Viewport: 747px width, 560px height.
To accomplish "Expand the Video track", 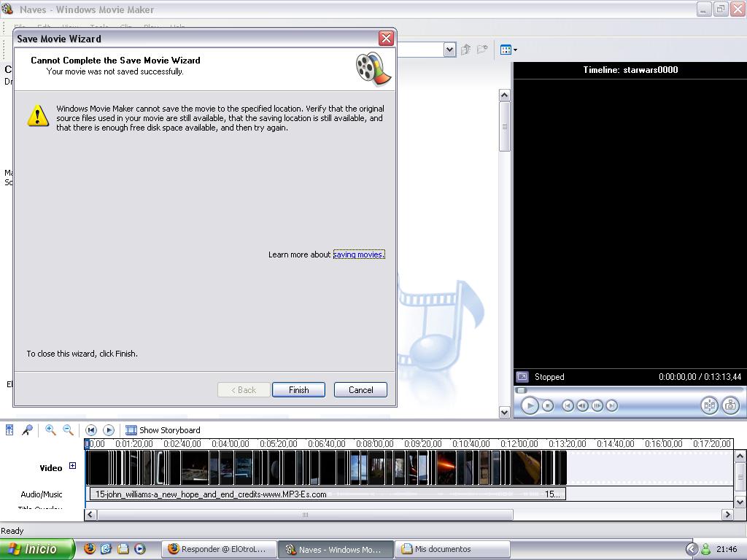I will pyautogui.click(x=72, y=466).
